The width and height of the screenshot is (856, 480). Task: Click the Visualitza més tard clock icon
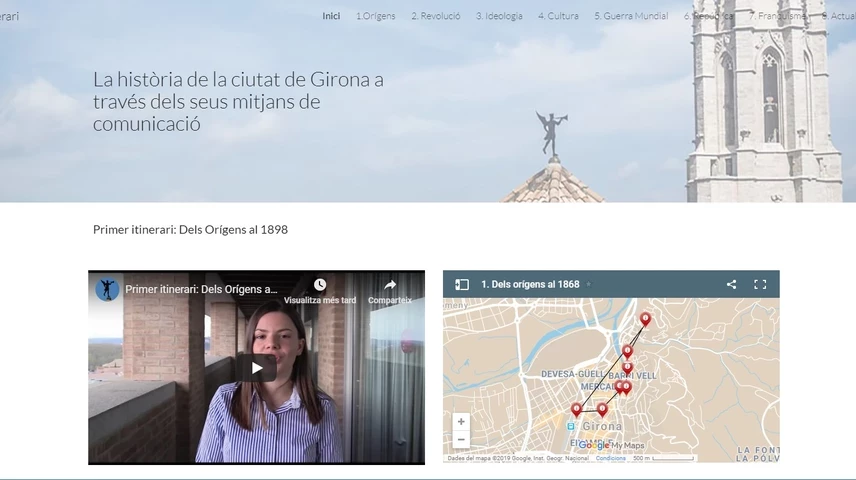click(x=320, y=285)
